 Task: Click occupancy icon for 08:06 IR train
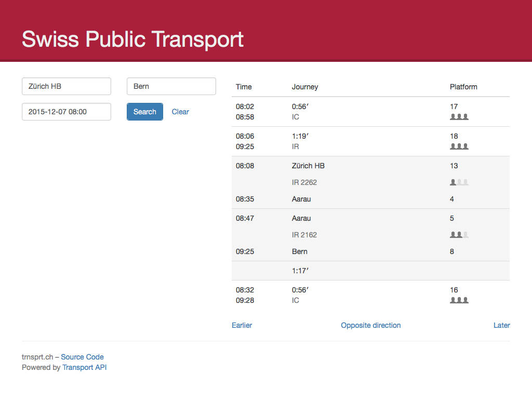tap(459, 146)
